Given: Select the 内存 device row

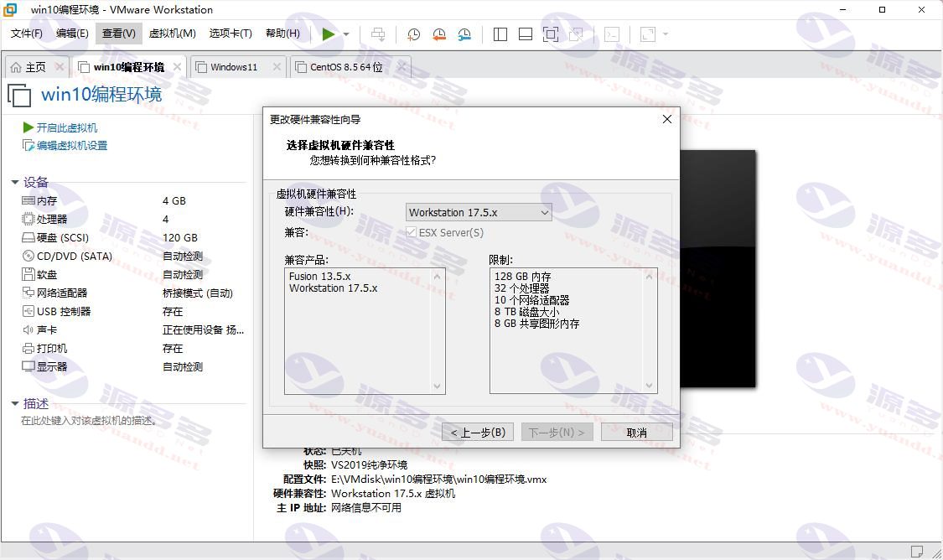Looking at the screenshot, I should coord(133,201).
